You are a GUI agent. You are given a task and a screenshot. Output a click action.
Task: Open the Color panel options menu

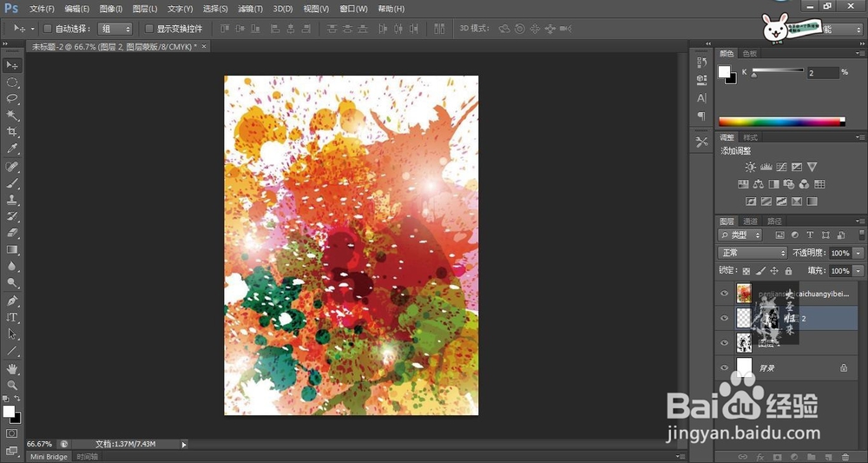click(859, 54)
